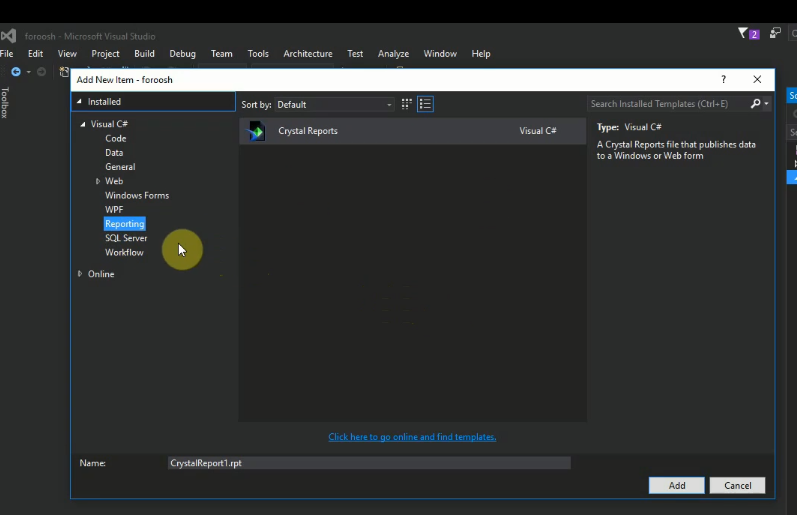
Task: Select the Web category label
Action: [114, 181]
